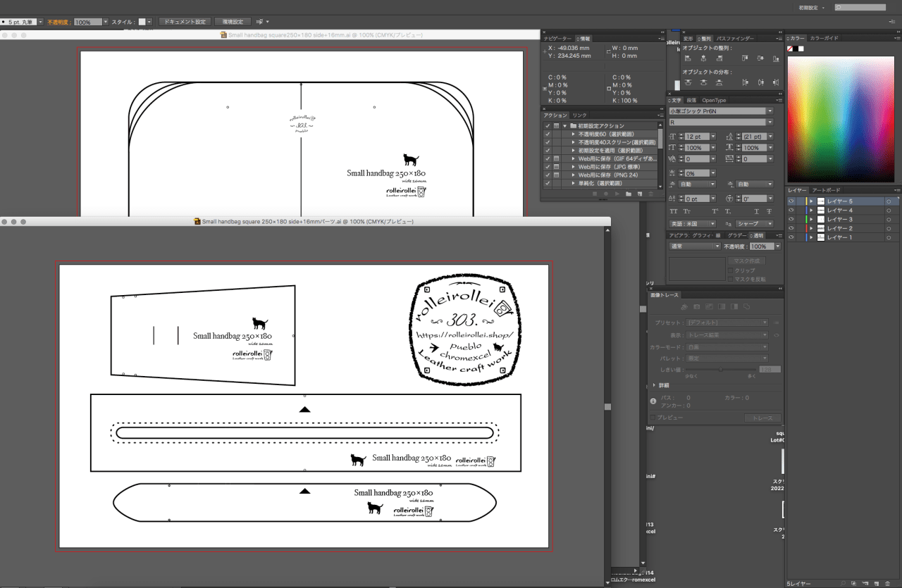Click the vertical distribute center icon
Image resolution: width=902 pixels, height=588 pixels.
click(703, 82)
